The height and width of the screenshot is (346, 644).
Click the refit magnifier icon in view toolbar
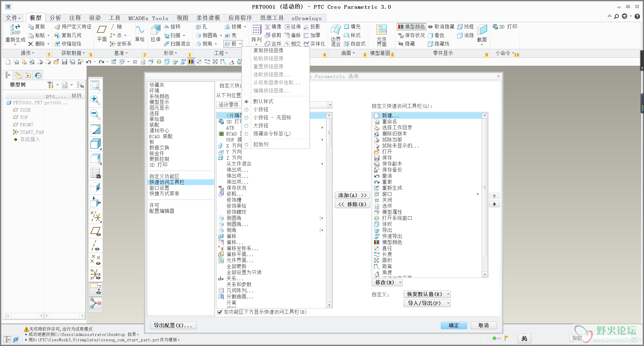pyautogui.click(x=95, y=86)
